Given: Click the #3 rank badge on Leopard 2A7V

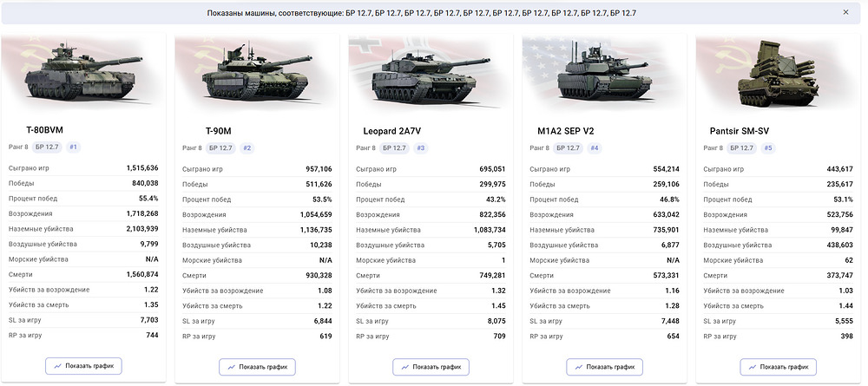Looking at the screenshot, I should click(x=421, y=148).
